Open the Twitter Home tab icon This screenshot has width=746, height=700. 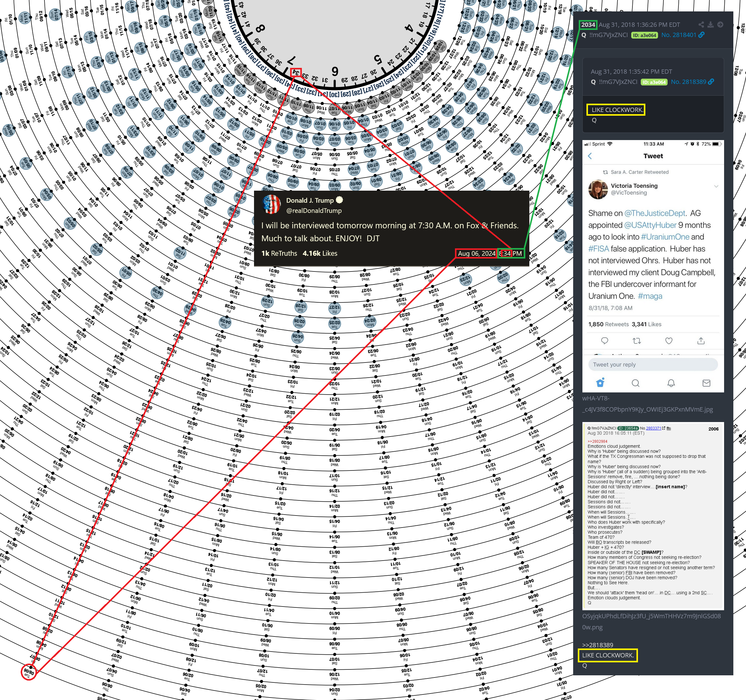(x=600, y=383)
